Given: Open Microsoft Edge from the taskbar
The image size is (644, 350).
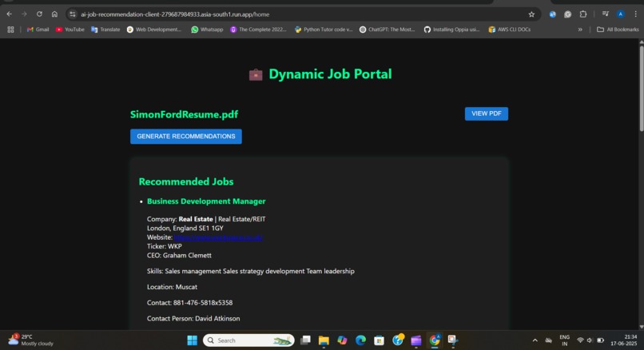Looking at the screenshot, I should point(360,340).
